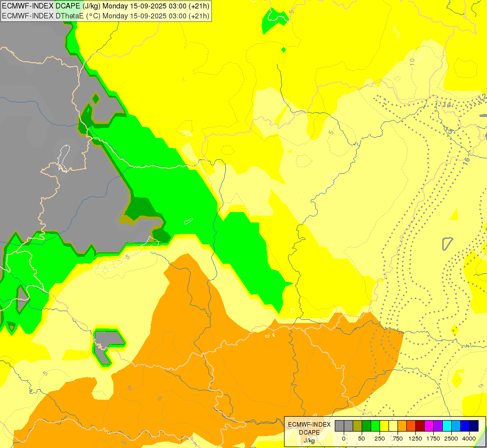Click the '1250' legend tick label
The height and width of the screenshot is (448, 487).
[415, 439]
